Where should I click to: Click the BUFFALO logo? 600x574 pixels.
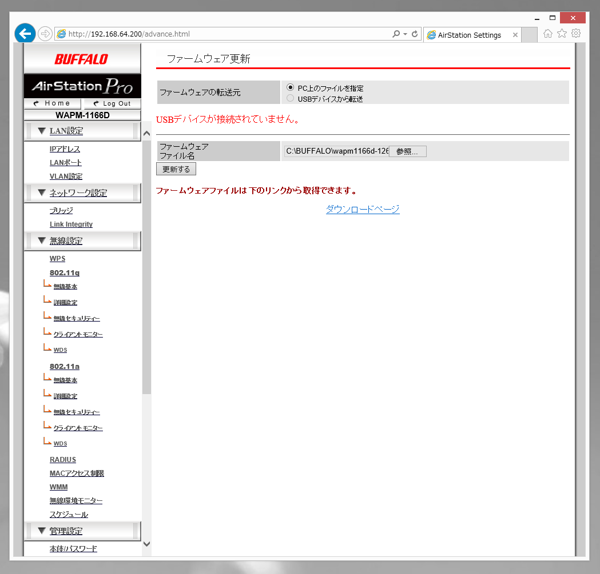(81, 59)
